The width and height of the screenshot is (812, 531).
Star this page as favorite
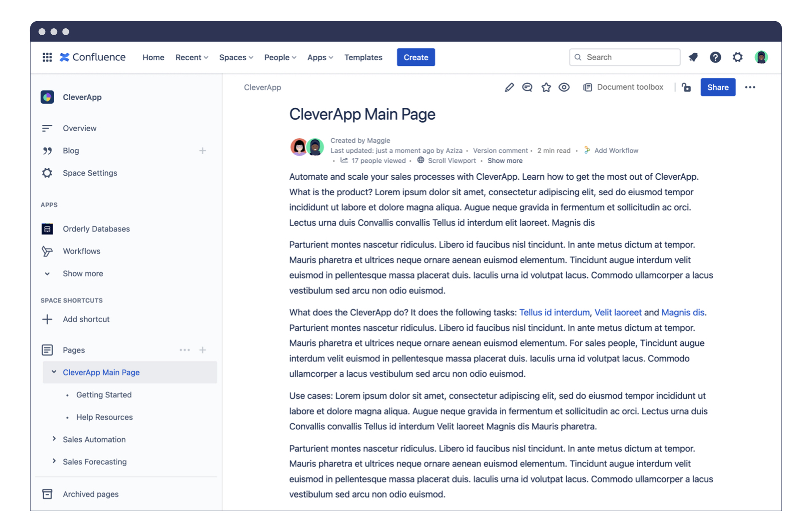click(x=546, y=87)
